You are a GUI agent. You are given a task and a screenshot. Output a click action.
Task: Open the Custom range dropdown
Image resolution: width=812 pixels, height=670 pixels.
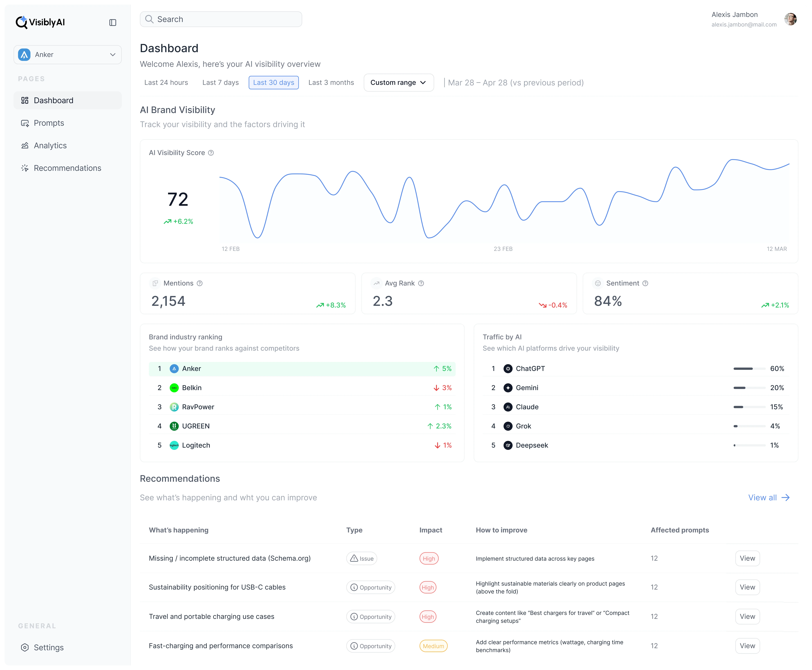point(399,83)
